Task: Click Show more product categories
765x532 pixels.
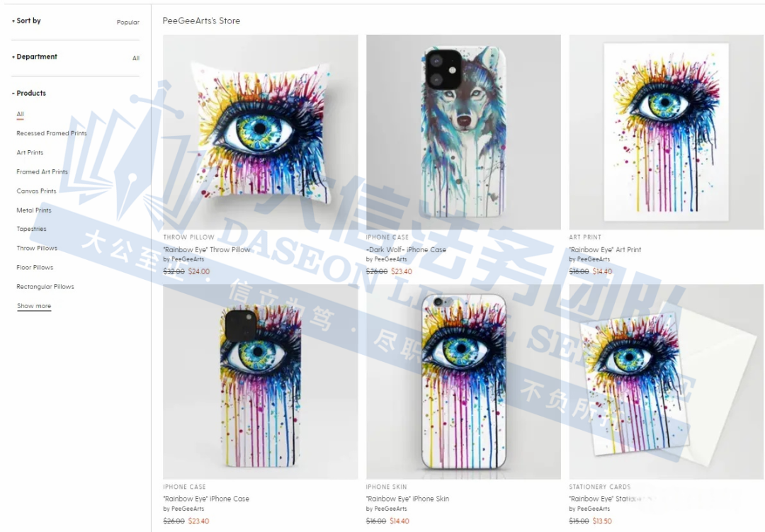Action: [34, 306]
